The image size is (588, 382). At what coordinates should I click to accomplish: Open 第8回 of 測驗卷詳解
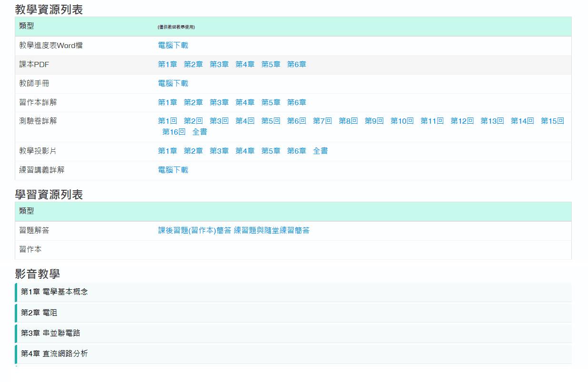pos(348,121)
